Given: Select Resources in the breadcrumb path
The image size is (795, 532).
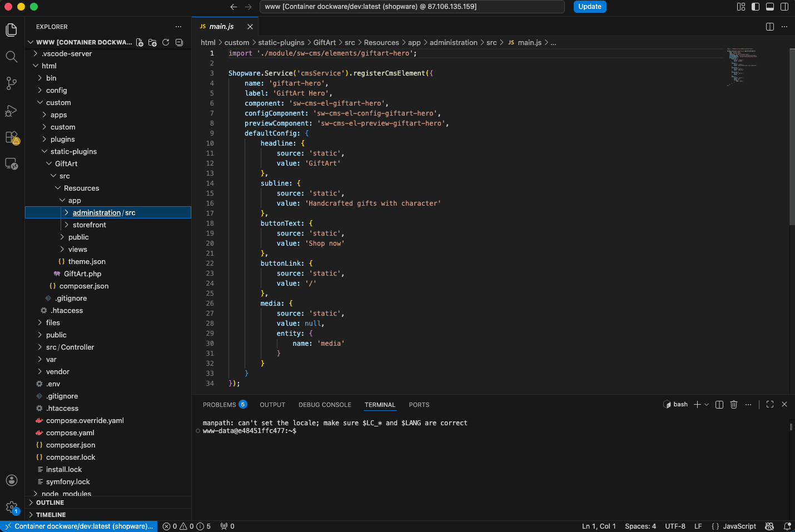Looking at the screenshot, I should [x=381, y=42].
